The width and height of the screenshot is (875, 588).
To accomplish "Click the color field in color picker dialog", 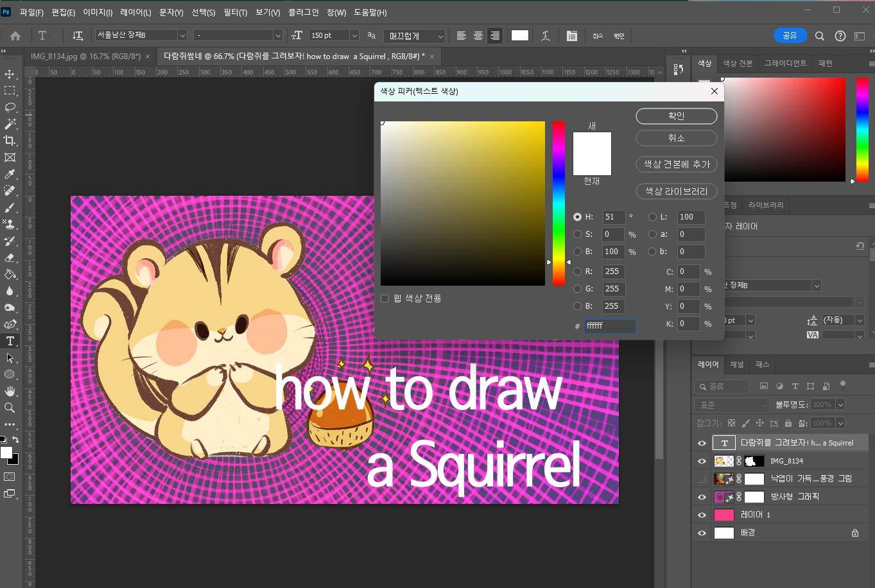I will pos(462,203).
